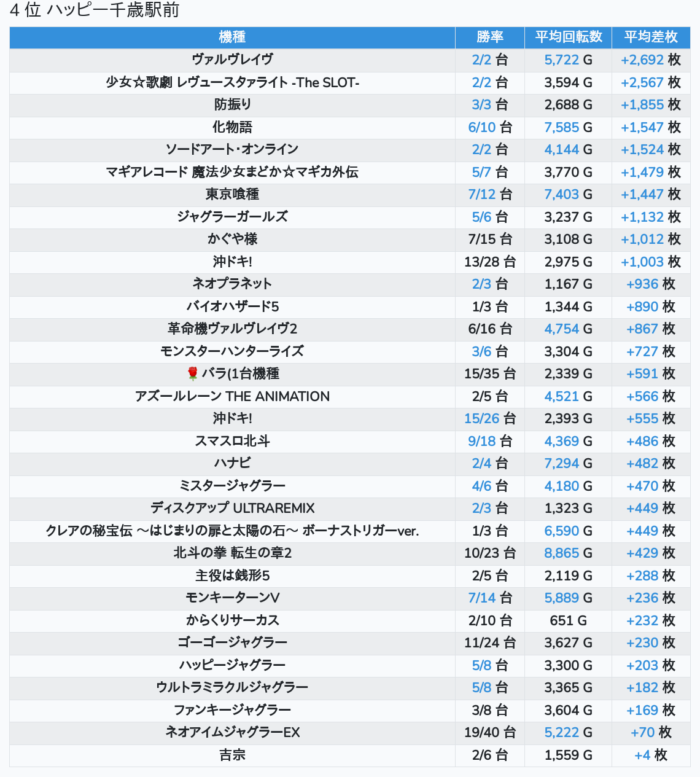Click the +4 difference link for 吉宗

tap(642, 755)
